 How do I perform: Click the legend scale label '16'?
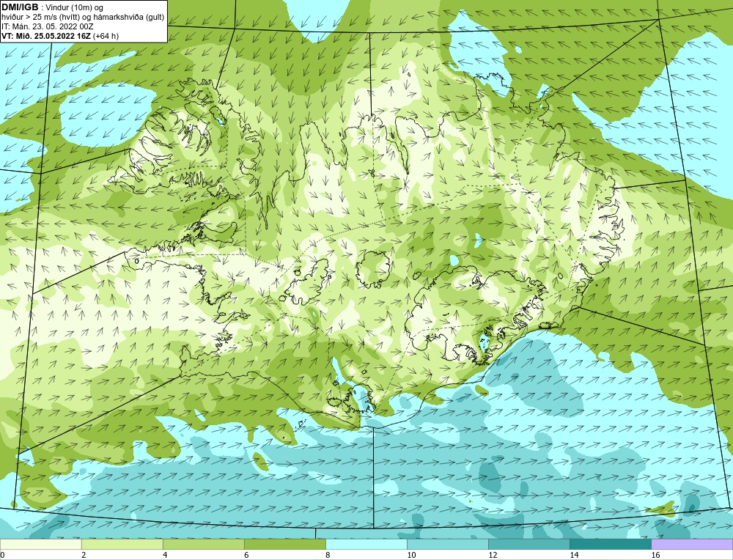pos(655,555)
